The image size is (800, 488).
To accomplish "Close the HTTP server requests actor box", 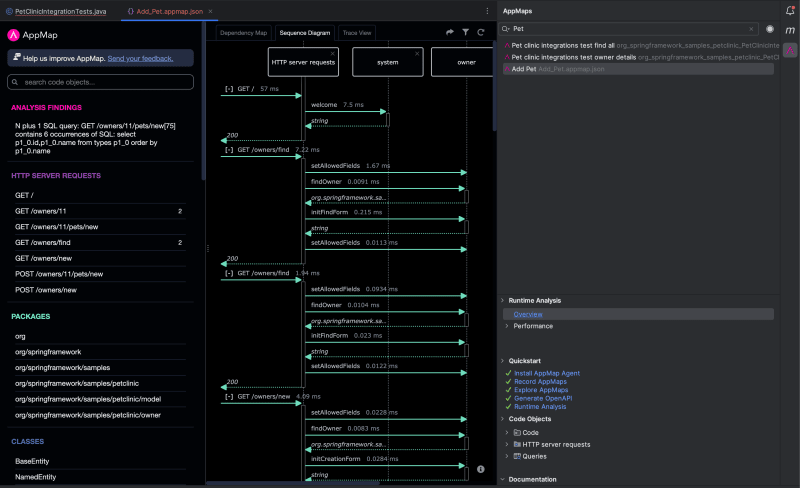I will 333,53.
